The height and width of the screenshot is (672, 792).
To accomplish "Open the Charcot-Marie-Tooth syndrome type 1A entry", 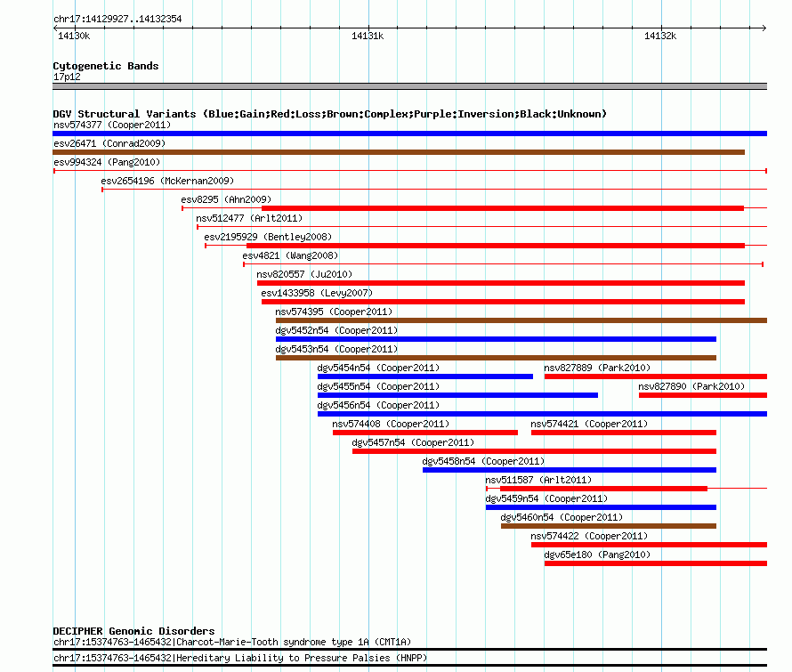I will click(x=232, y=643).
